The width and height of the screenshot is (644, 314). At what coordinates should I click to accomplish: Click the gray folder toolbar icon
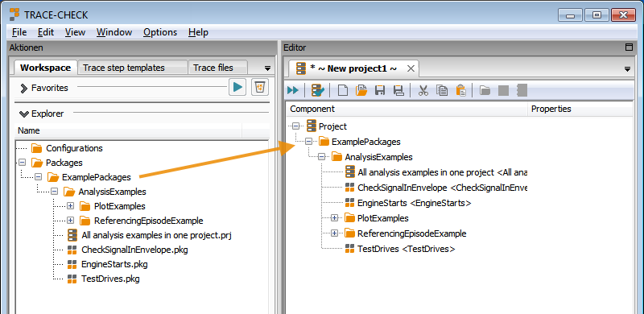[485, 90]
